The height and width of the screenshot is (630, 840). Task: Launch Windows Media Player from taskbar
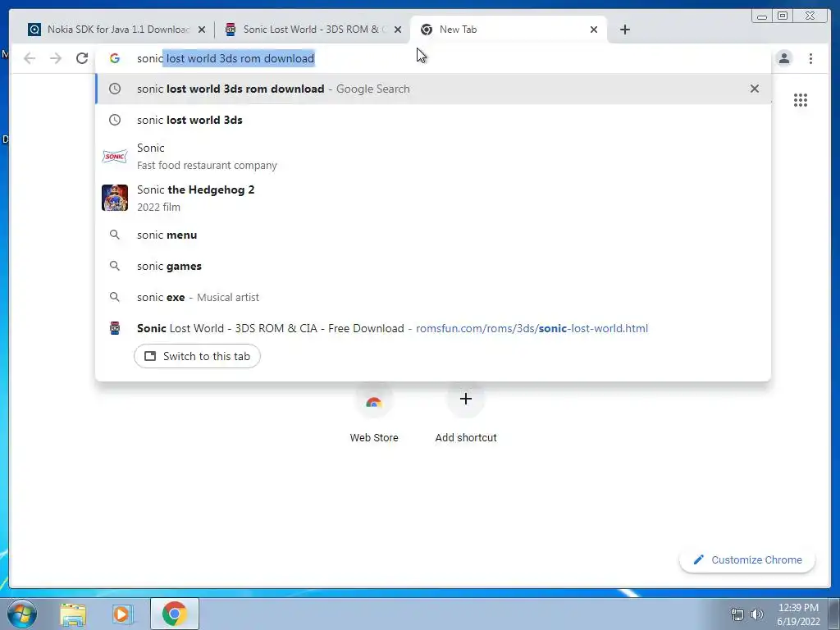[123, 614]
